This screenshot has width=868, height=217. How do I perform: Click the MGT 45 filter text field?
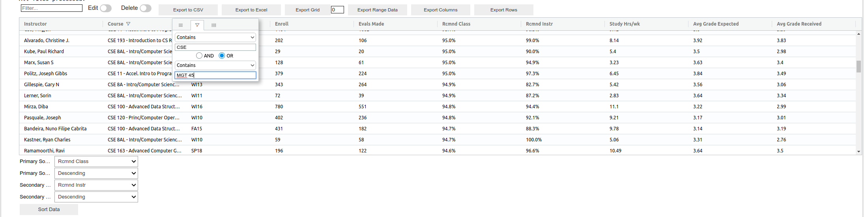click(215, 75)
